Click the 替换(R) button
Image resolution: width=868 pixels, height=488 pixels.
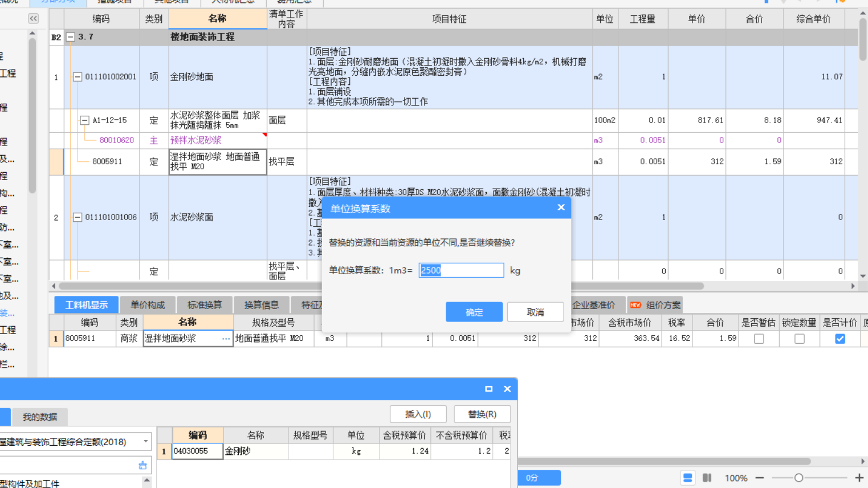click(482, 414)
